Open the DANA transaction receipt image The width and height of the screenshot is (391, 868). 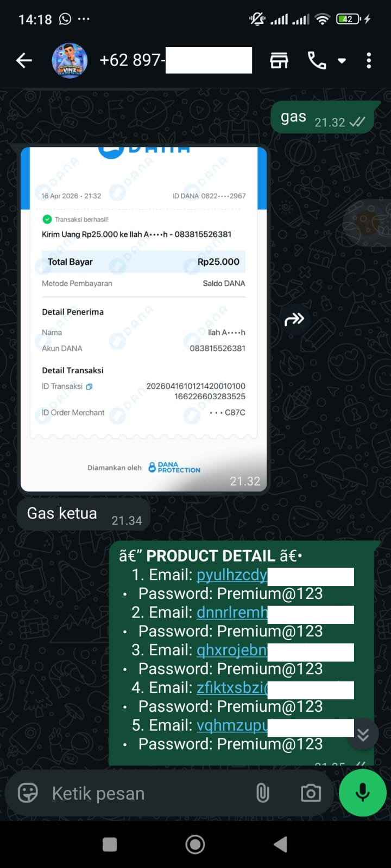[x=144, y=320]
